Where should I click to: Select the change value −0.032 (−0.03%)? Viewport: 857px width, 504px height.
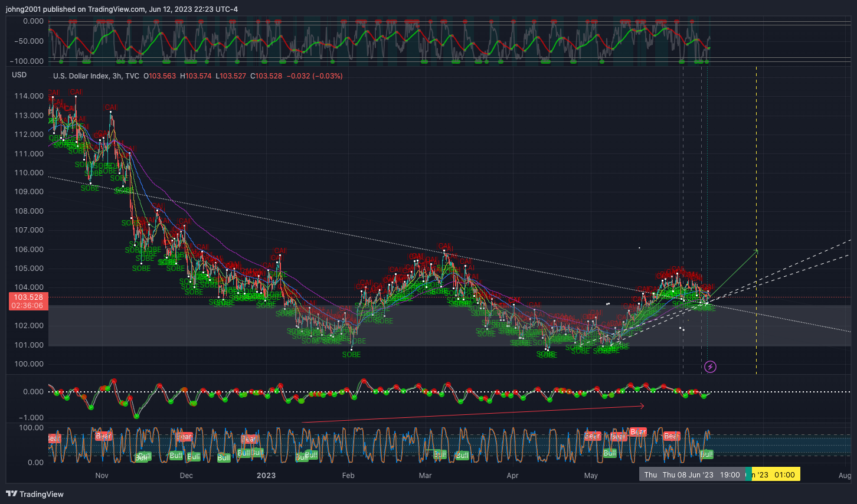pyautogui.click(x=315, y=76)
